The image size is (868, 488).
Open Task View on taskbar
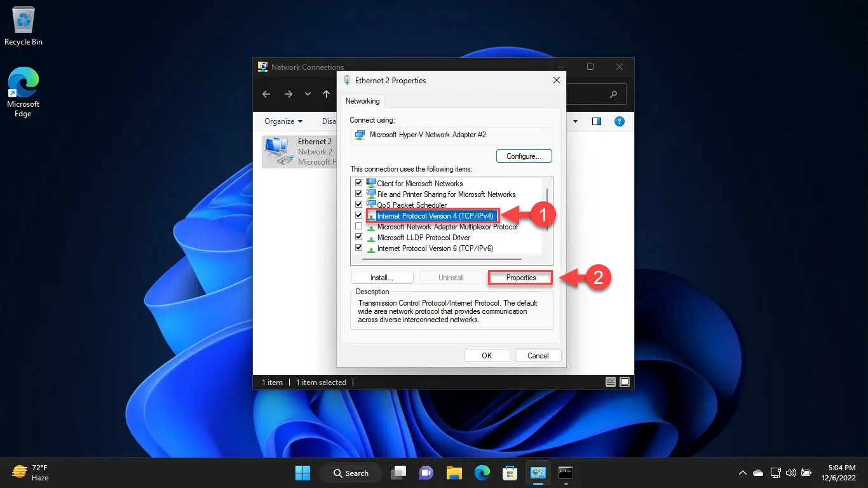pos(398,473)
